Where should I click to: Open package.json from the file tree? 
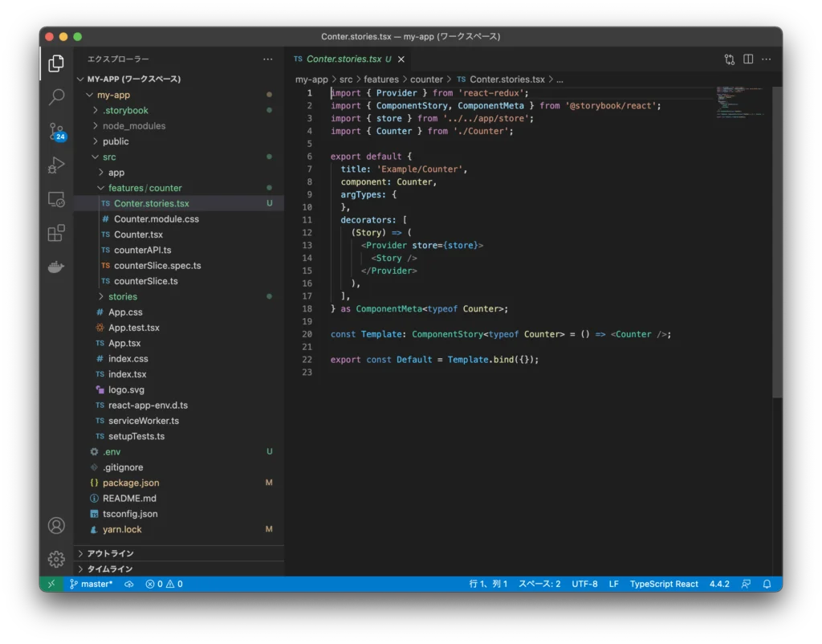[131, 483]
